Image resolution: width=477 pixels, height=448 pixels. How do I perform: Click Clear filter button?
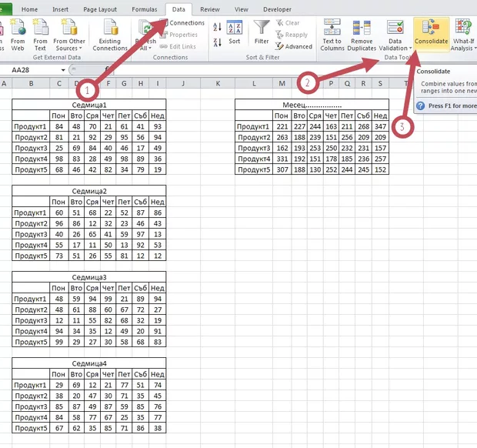point(288,23)
